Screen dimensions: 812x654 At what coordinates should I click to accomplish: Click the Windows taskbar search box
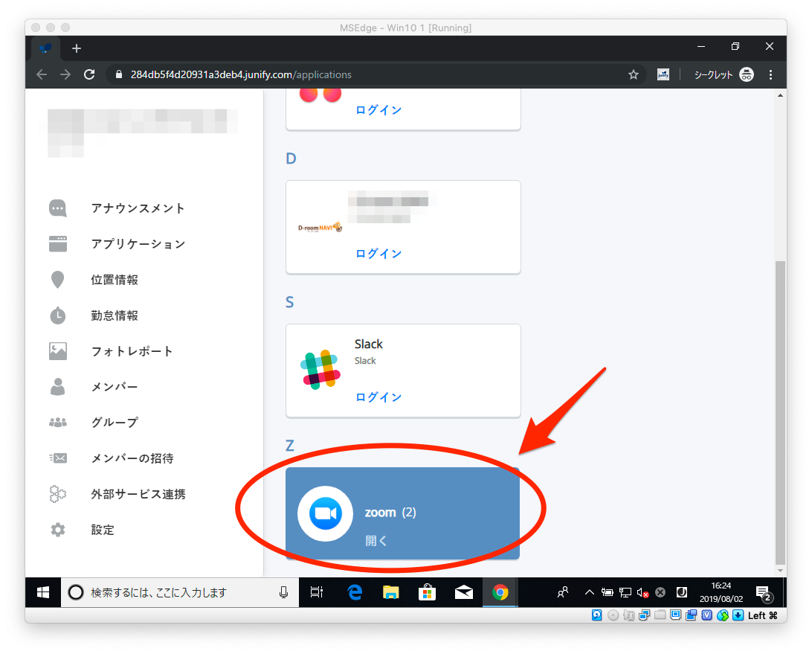coord(178,593)
